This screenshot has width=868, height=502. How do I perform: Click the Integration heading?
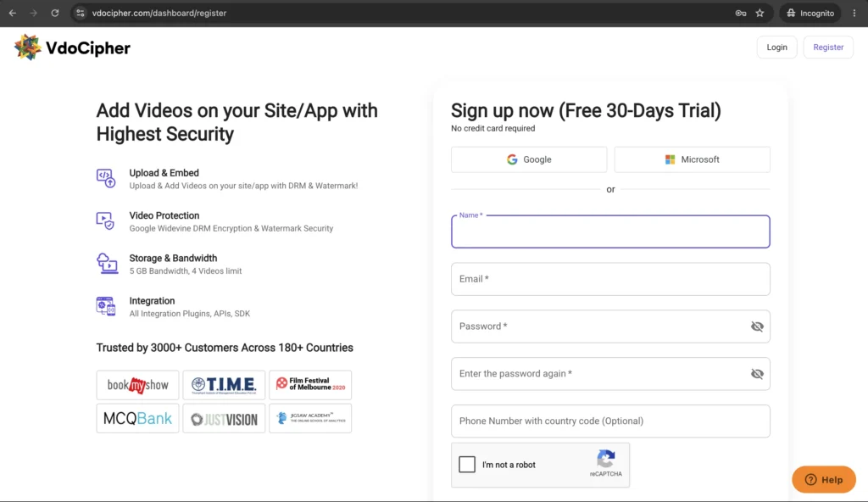[152, 301]
